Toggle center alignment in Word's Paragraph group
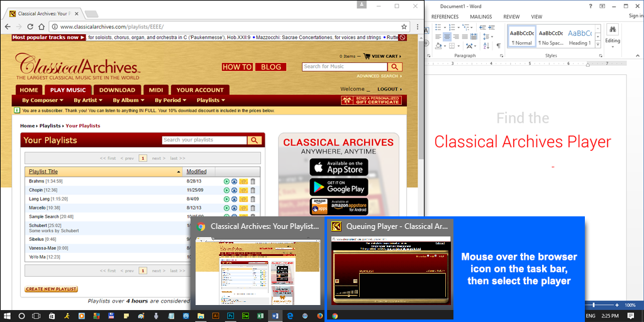Image resolution: width=644 pixels, height=322 pixels. pos(447,37)
